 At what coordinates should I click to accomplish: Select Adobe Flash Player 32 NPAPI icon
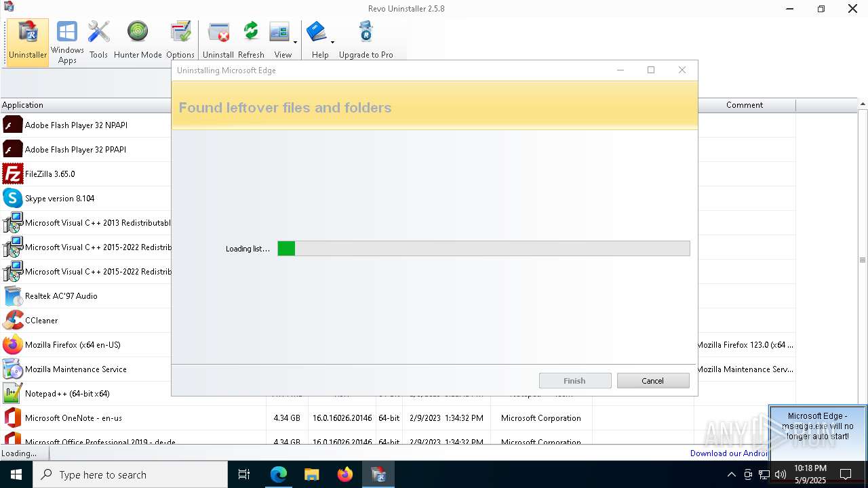pyautogui.click(x=13, y=125)
